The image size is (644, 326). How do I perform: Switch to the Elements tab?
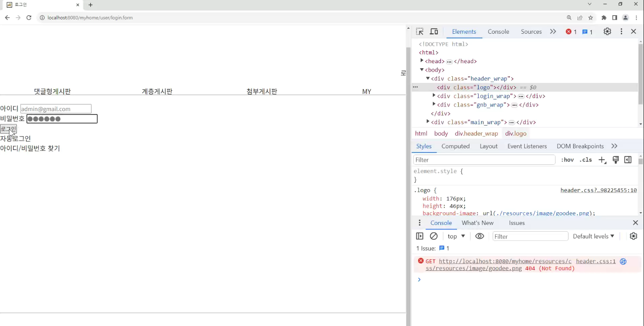[x=464, y=32]
